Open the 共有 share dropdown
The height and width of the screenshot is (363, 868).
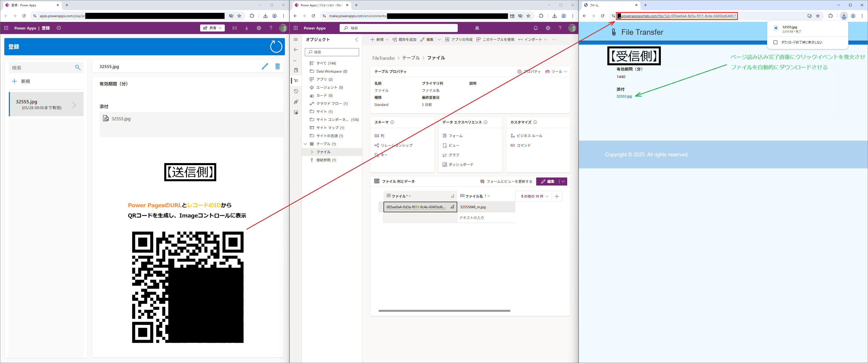tap(212, 28)
